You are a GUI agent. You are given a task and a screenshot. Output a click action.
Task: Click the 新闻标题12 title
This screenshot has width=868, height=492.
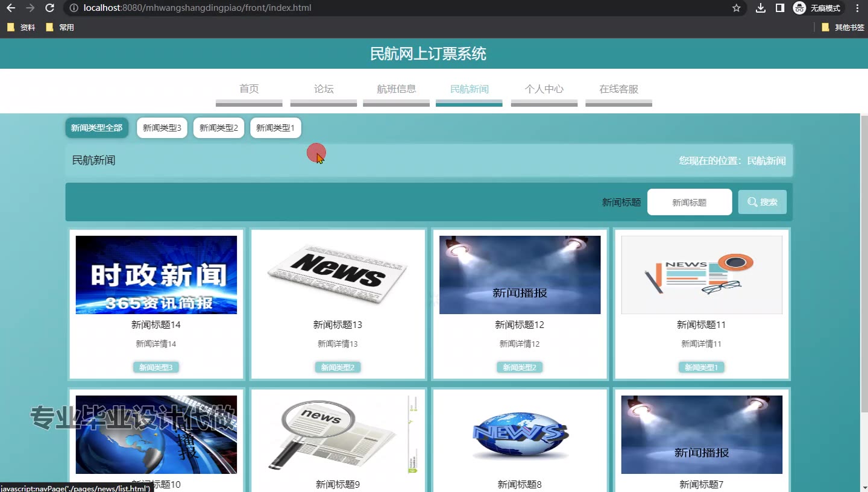[x=520, y=325]
